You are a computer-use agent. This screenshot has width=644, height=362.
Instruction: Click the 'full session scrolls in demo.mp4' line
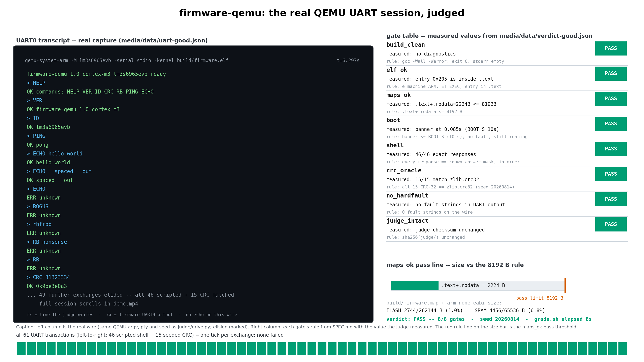coord(89,304)
